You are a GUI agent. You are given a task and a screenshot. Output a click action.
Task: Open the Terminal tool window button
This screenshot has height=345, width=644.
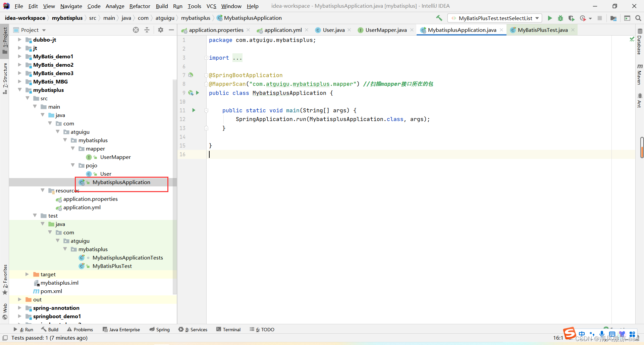(x=228, y=330)
